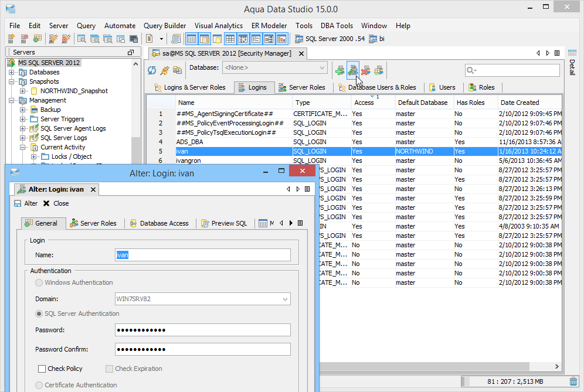Select the ADS_DBA login row
The width and height of the screenshot is (584, 392).
click(x=354, y=142)
